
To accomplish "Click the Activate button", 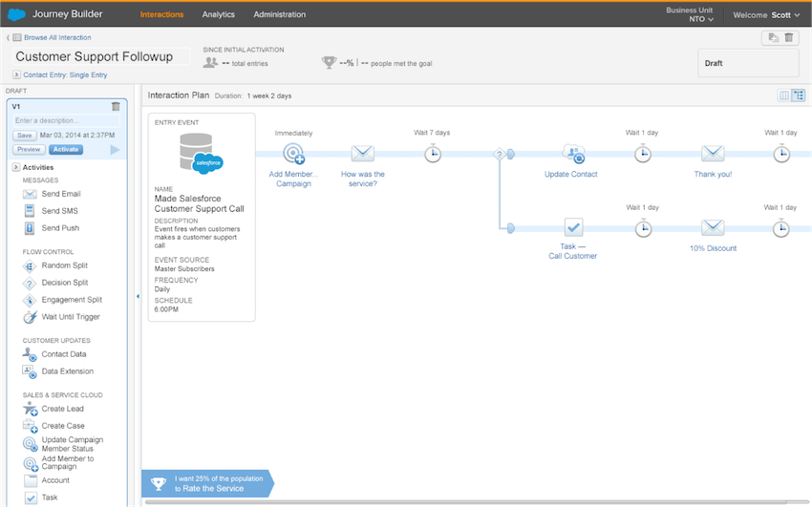I will (66, 149).
